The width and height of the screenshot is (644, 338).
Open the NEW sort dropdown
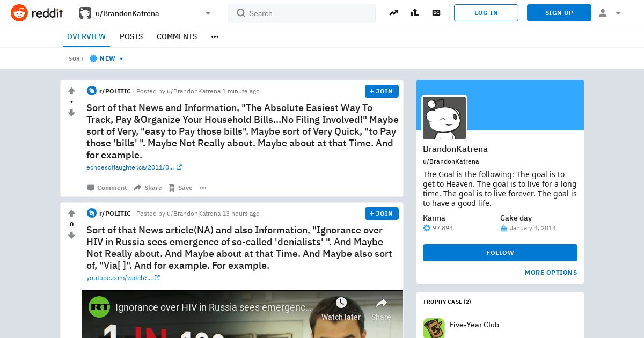[x=106, y=58]
